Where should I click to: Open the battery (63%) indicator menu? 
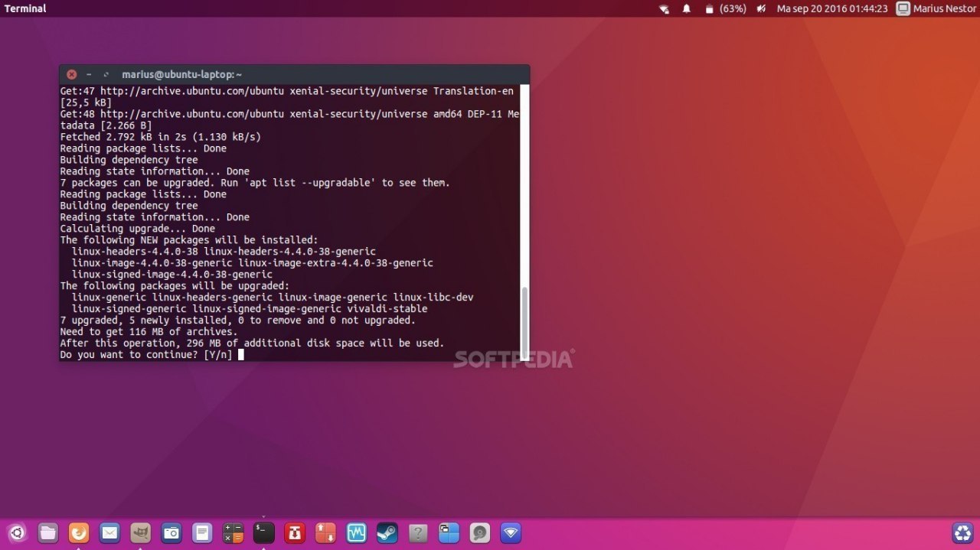tap(725, 8)
